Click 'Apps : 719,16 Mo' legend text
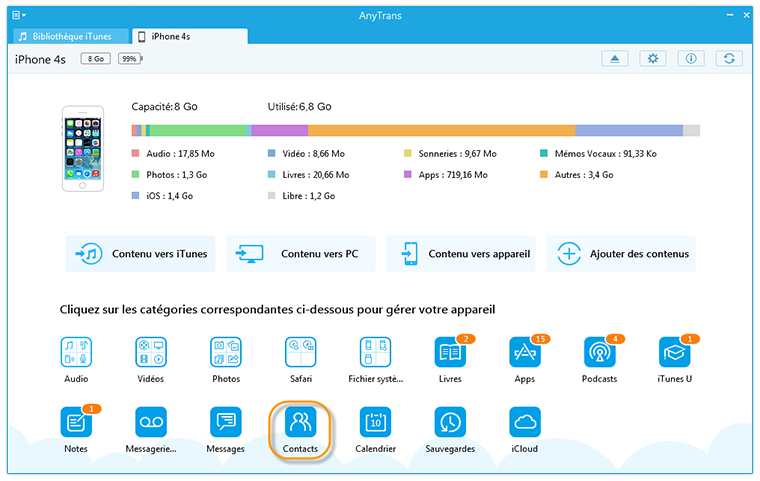Screen dimensions: 760x481 [453, 175]
